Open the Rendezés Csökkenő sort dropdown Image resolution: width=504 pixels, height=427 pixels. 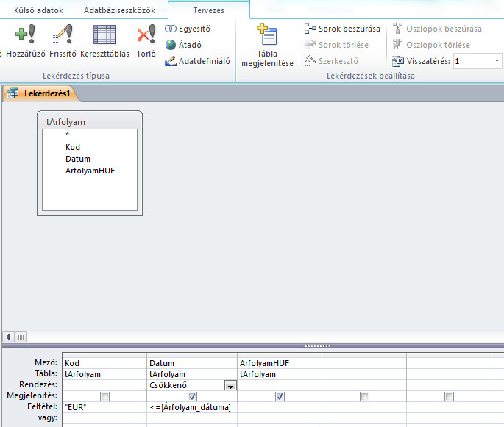coord(230,385)
